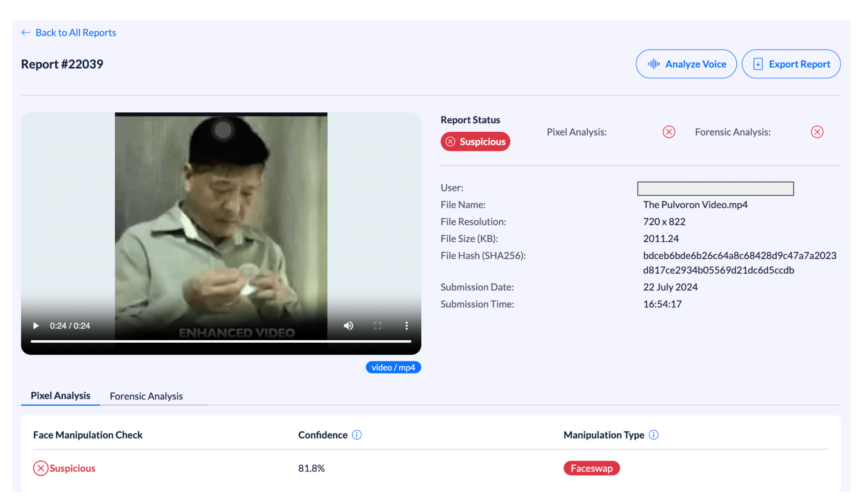Click the redacted User field

pos(715,189)
